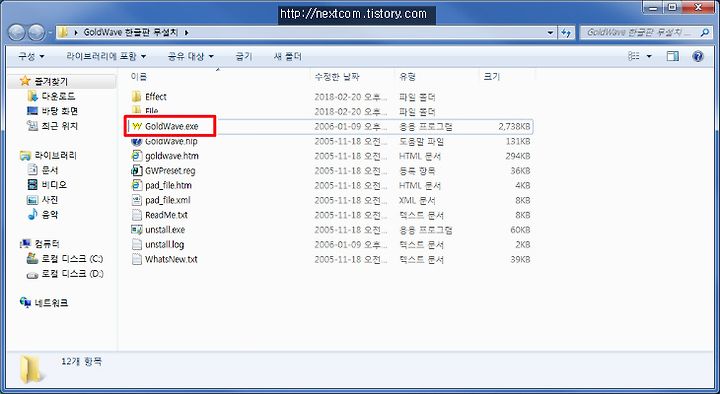Click the Effect folder icon
This screenshot has width=720, height=394.
point(136,97)
